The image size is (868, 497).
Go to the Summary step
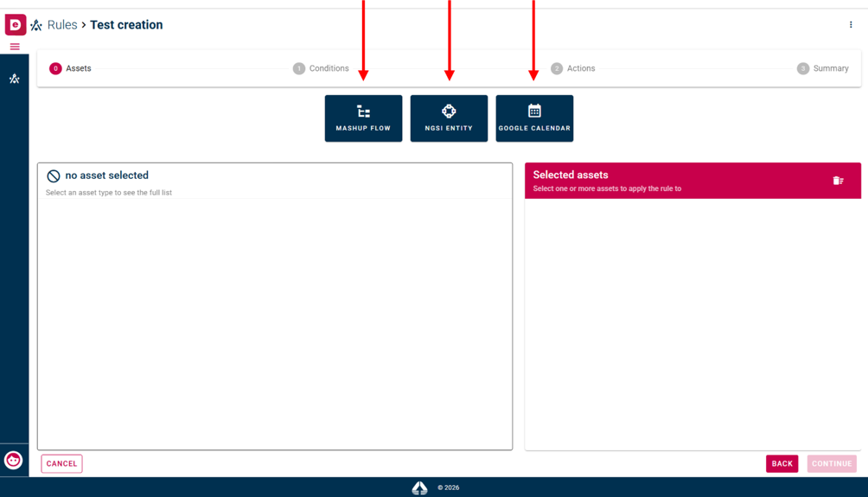coord(822,68)
